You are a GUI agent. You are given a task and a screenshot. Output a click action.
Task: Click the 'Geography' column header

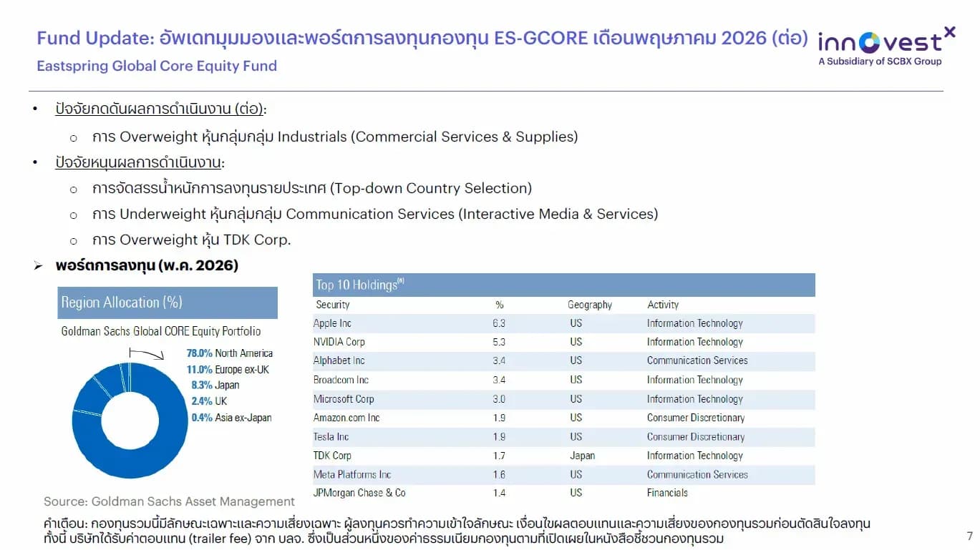click(590, 305)
